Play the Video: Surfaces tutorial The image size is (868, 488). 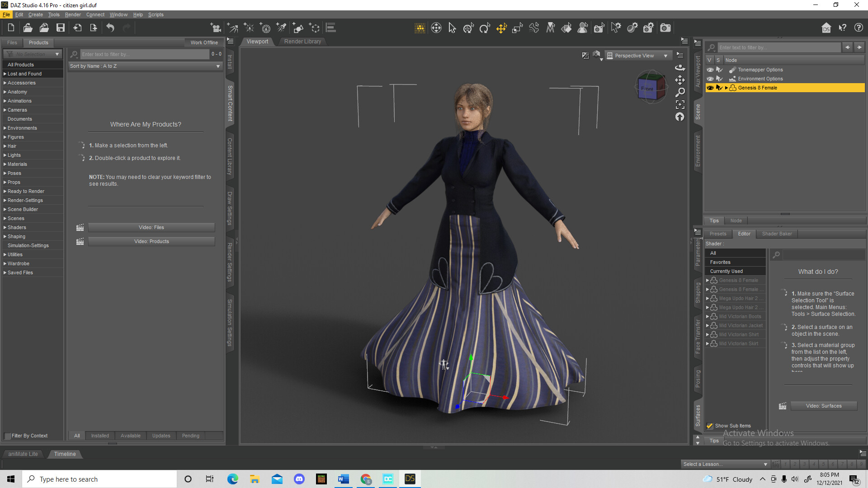coord(824,406)
